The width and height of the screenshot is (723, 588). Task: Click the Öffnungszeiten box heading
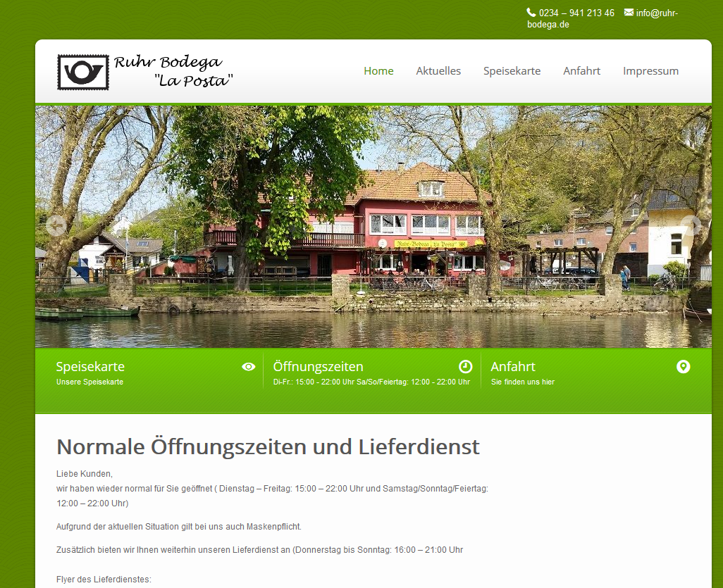pos(318,367)
